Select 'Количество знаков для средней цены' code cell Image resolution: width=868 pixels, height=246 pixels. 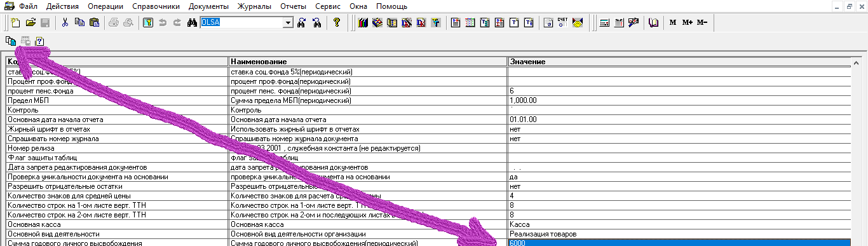coord(117,196)
